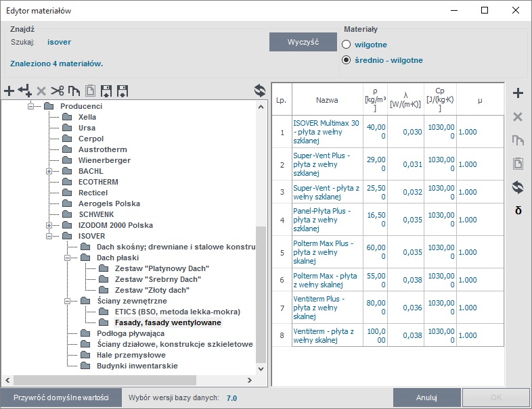
Task: Click the refresh icon above the tree panel
Action: point(260,91)
